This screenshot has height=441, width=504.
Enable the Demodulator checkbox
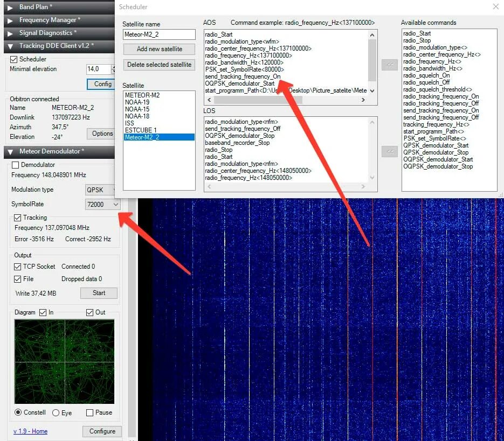(14, 165)
